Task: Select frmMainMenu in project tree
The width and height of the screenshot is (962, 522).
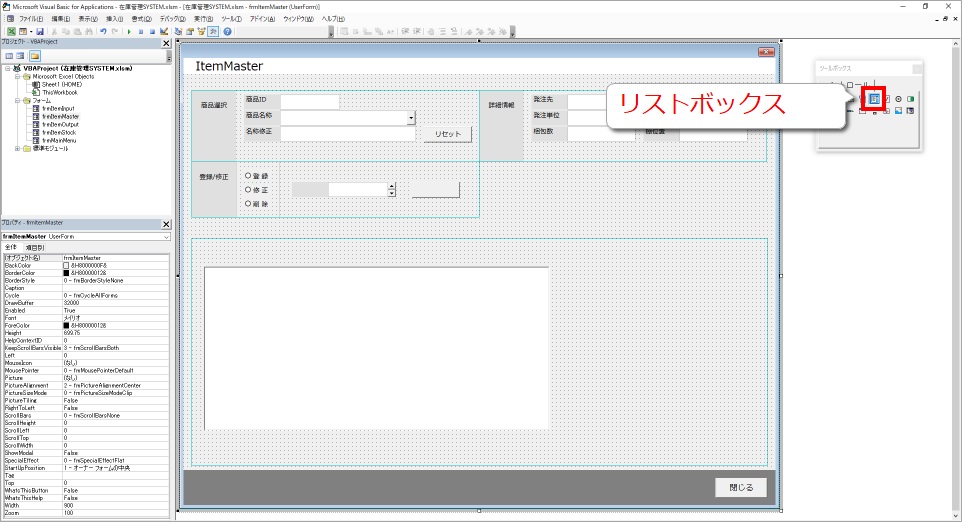Action: [59, 140]
